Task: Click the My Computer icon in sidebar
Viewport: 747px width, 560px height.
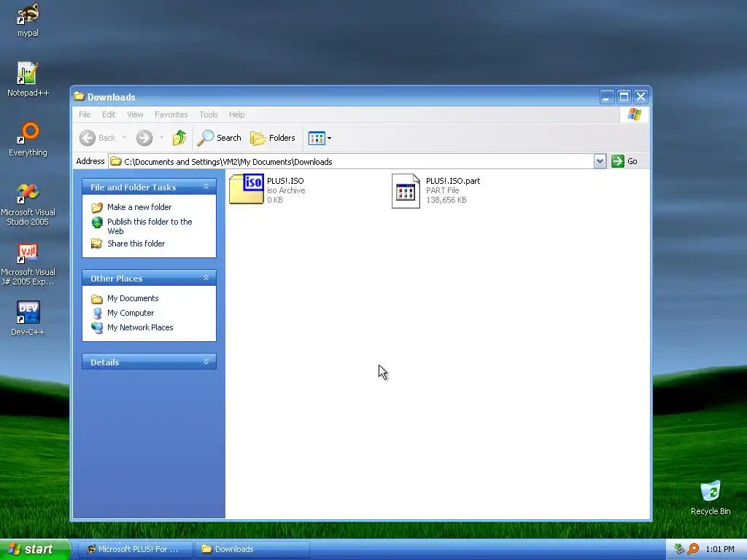Action: [x=97, y=314]
